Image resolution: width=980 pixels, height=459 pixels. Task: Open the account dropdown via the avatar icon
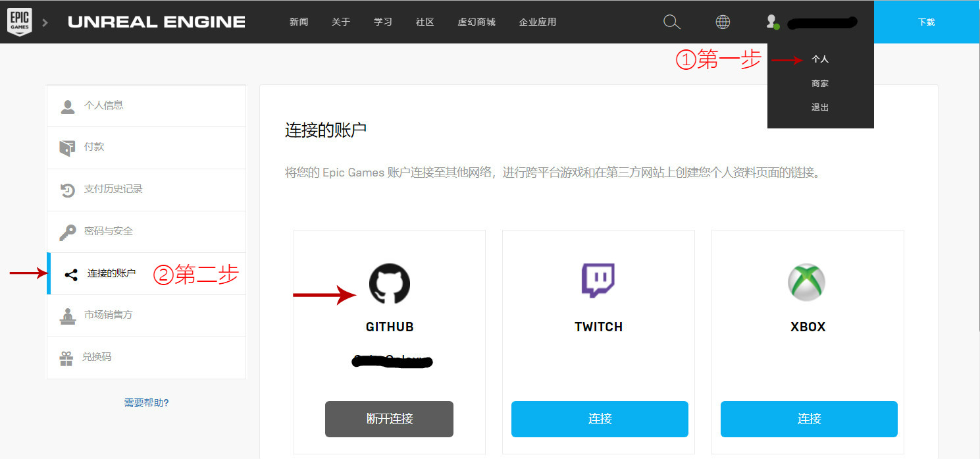pos(771,22)
